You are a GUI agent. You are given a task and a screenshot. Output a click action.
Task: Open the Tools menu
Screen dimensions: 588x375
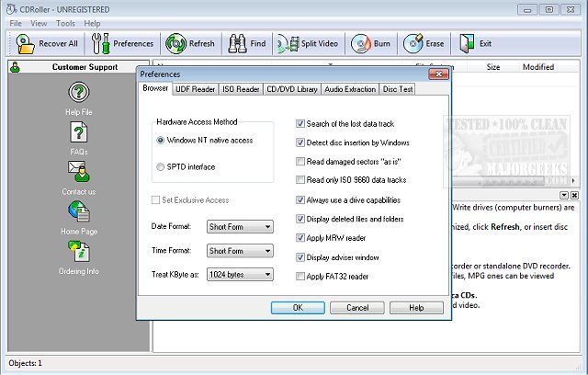pos(65,24)
